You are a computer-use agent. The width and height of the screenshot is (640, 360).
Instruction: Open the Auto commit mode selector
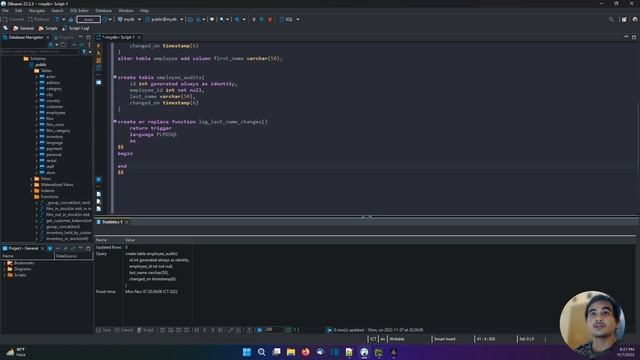(x=89, y=19)
